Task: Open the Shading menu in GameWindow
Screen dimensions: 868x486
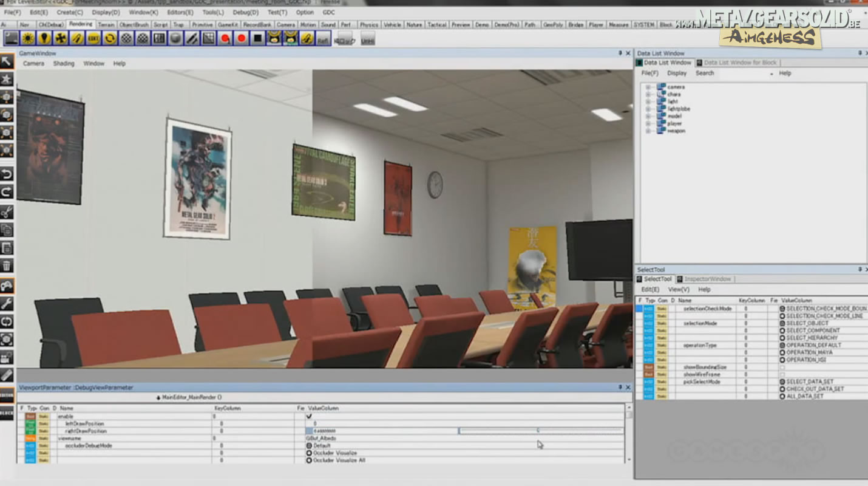Action: tap(63, 63)
